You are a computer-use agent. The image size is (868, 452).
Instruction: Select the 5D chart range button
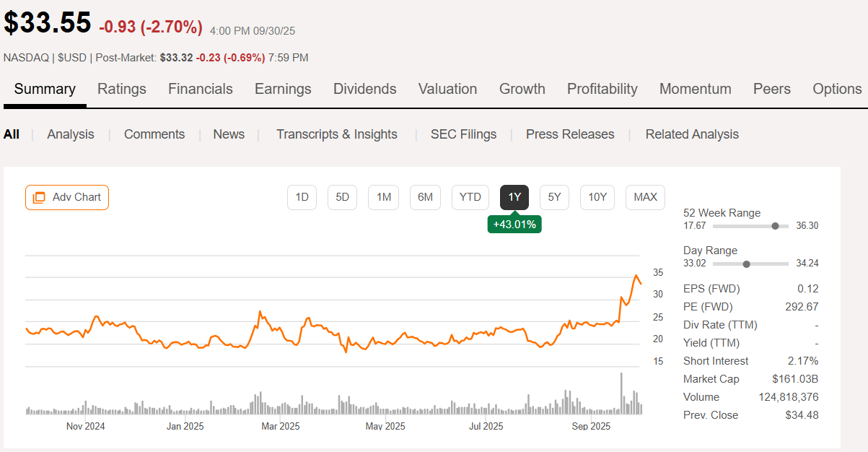click(x=342, y=196)
